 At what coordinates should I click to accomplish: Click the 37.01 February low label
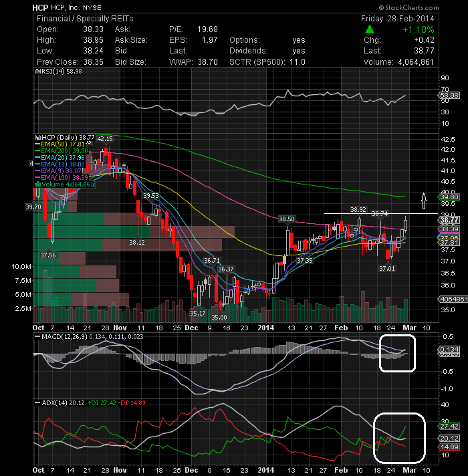[387, 268]
